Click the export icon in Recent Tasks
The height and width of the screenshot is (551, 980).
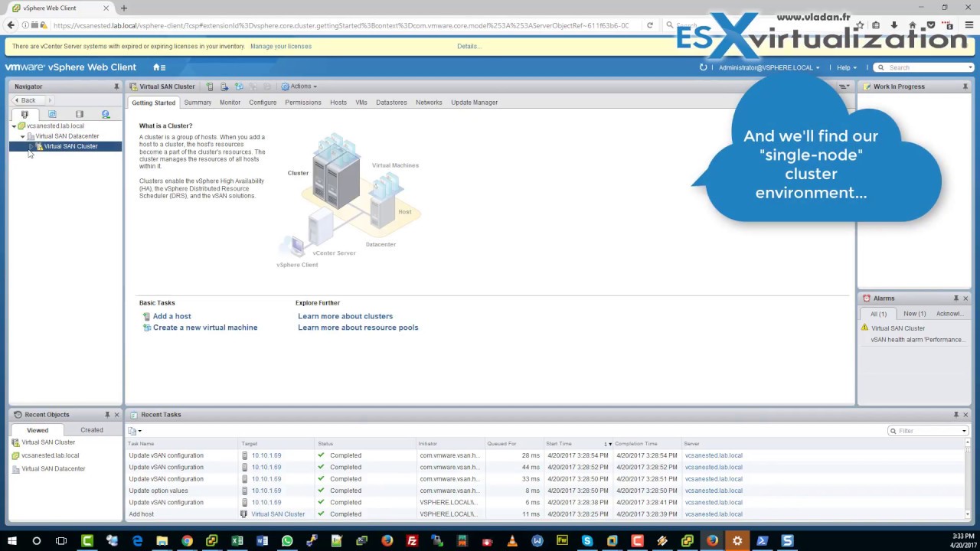(x=134, y=431)
